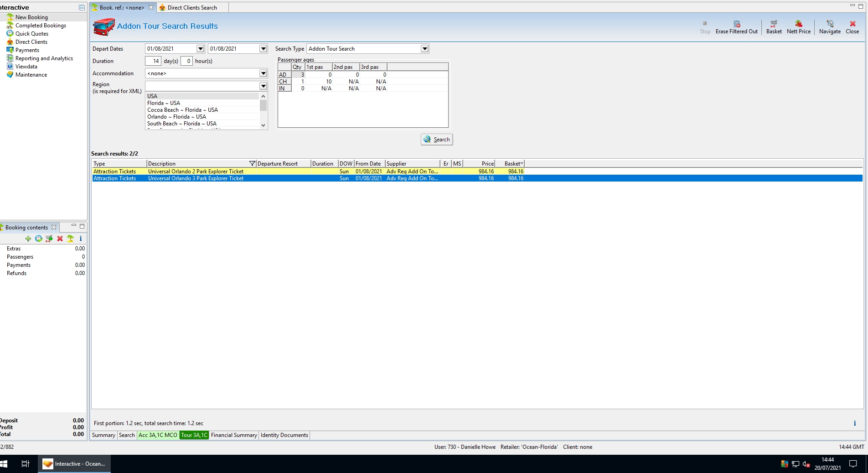
Task: Click the Interactive - Ocean taskbar button
Action: [74, 464]
